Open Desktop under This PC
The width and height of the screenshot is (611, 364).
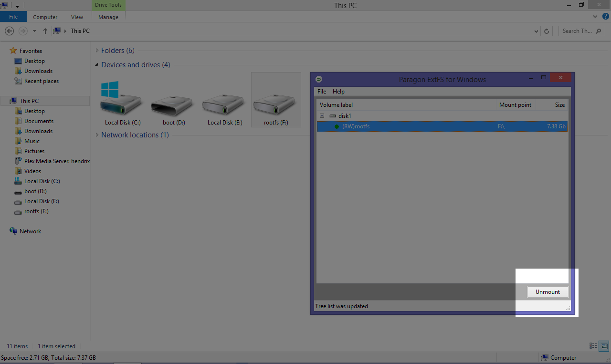point(34,111)
